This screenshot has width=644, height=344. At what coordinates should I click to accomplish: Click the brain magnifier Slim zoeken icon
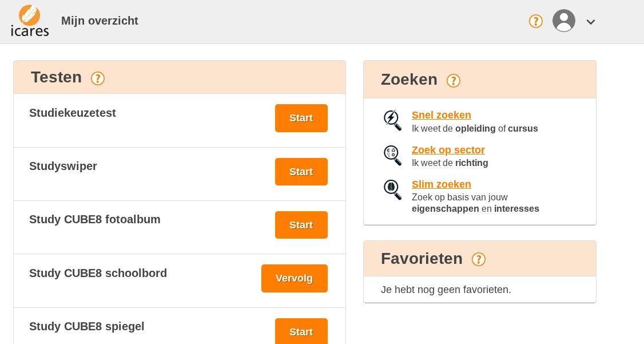pyautogui.click(x=392, y=189)
